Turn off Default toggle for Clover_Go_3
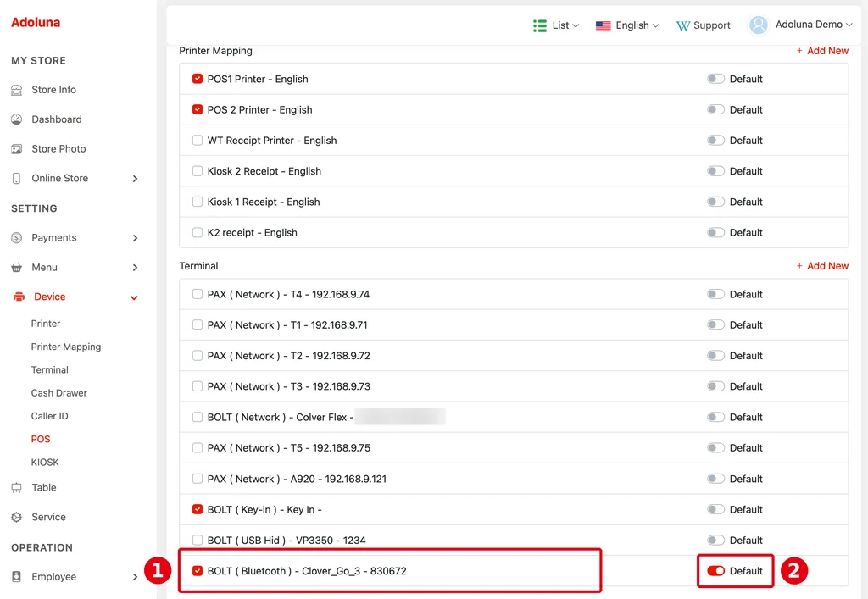The image size is (868, 599). point(715,571)
